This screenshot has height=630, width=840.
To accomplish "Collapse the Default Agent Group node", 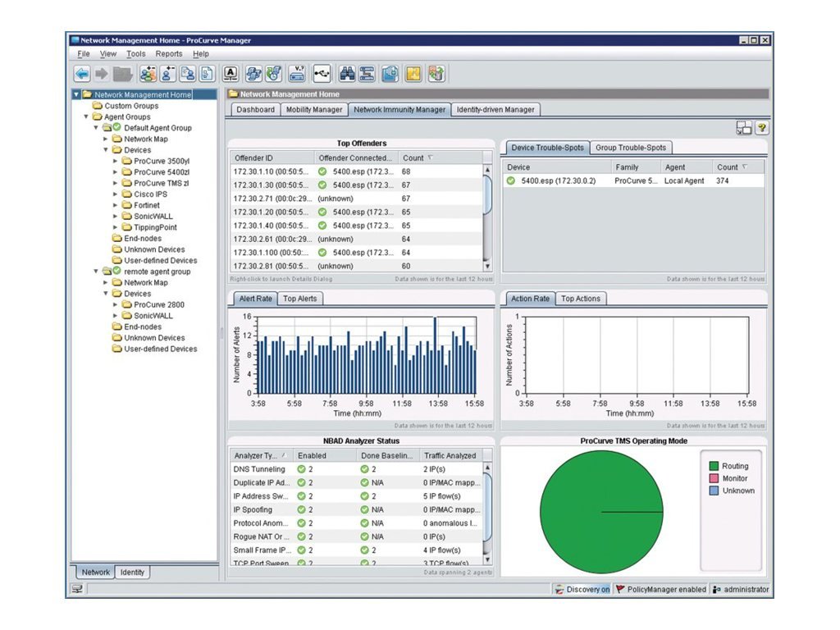I will (x=96, y=128).
